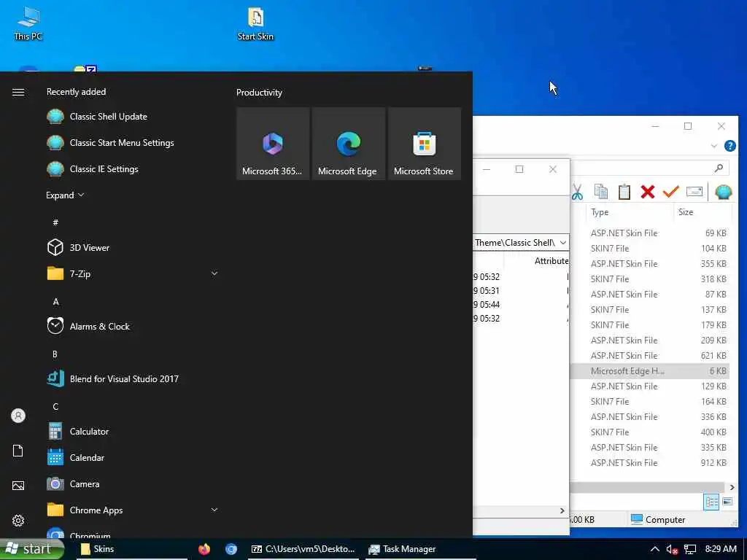
Task: Select the SKIN7 File 104 KB row
Action: 651,249
